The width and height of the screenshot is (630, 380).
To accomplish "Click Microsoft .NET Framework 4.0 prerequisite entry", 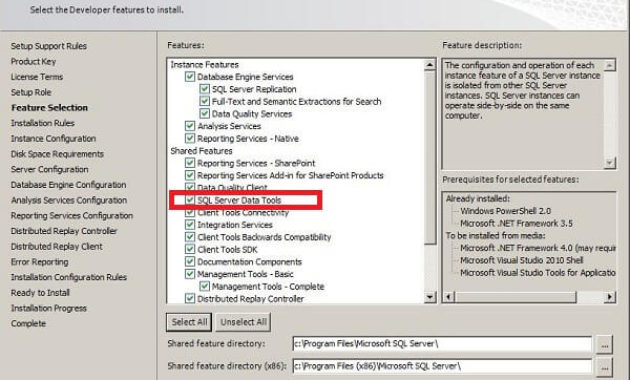I will tap(538, 248).
